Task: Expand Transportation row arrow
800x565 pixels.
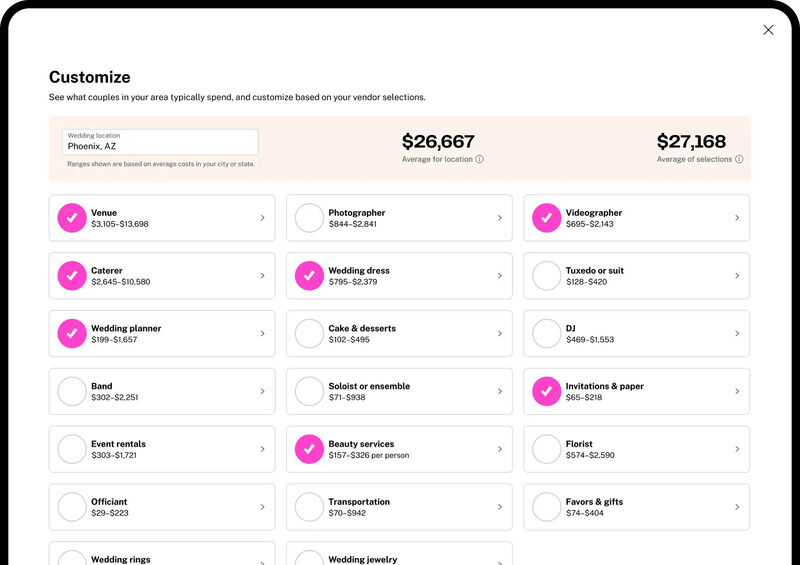Action: (499, 507)
